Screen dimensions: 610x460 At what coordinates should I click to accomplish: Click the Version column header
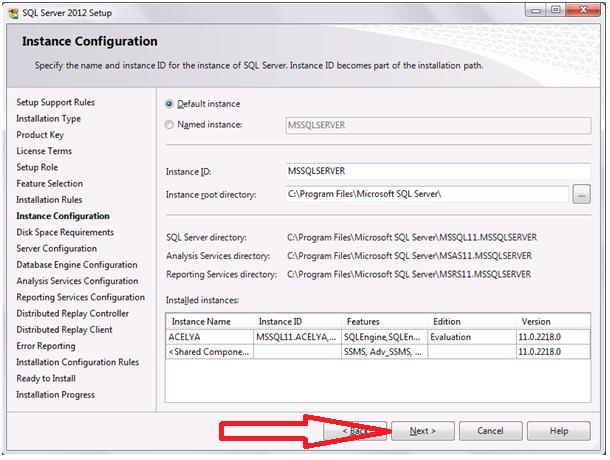click(x=553, y=321)
